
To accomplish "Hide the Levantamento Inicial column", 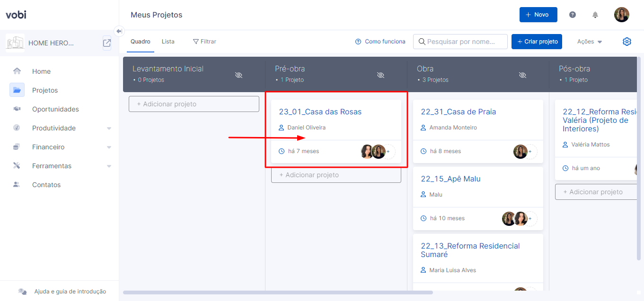I will (238, 75).
